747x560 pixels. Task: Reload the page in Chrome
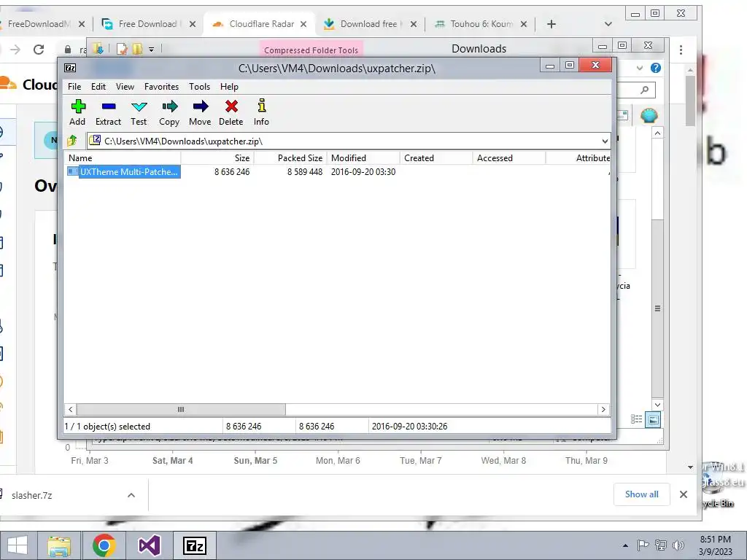39,50
